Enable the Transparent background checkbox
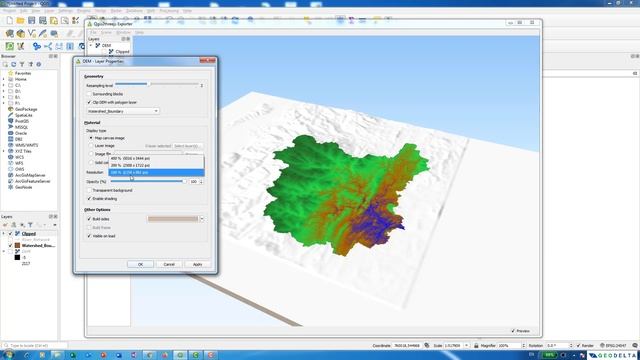Viewport: 640px width, 360px height. pos(89,190)
